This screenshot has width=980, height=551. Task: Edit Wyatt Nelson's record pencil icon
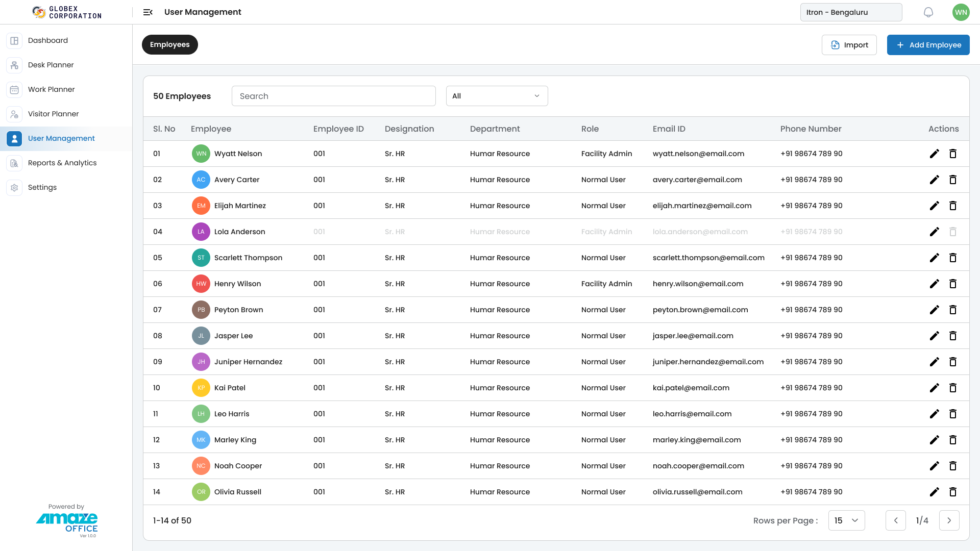coord(934,154)
